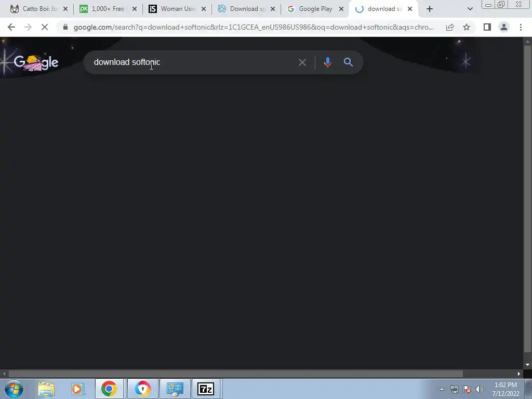Close the Google Play tab
The width and height of the screenshot is (532, 399).
(x=341, y=9)
